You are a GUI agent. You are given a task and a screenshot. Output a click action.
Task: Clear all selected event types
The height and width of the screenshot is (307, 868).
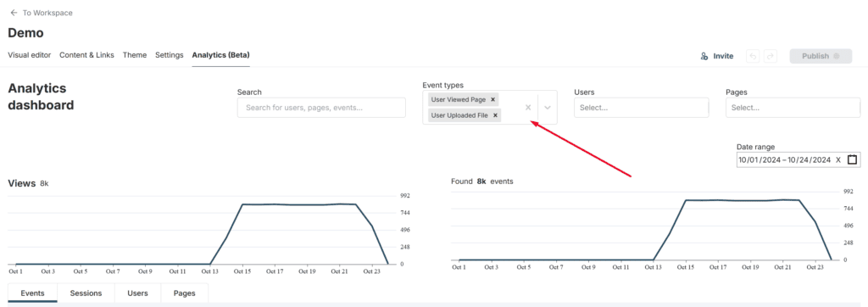point(528,108)
